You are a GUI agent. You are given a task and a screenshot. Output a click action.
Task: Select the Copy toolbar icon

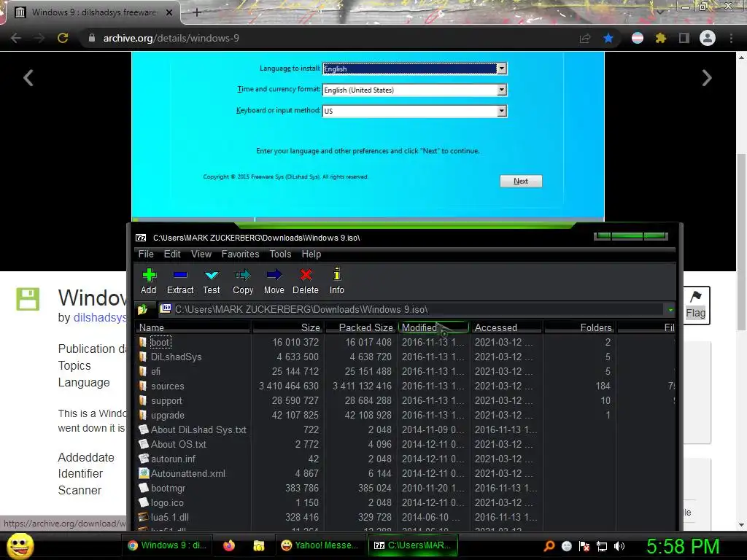click(x=242, y=281)
